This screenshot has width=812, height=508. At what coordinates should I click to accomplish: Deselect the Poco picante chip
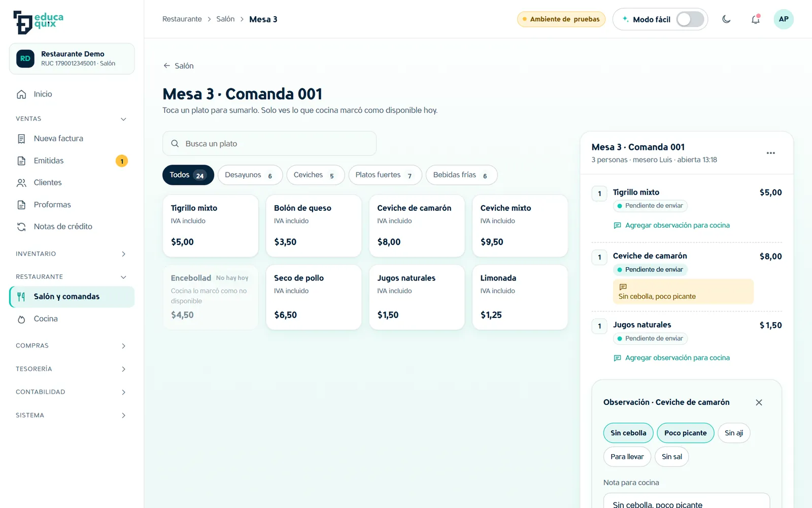(685, 433)
